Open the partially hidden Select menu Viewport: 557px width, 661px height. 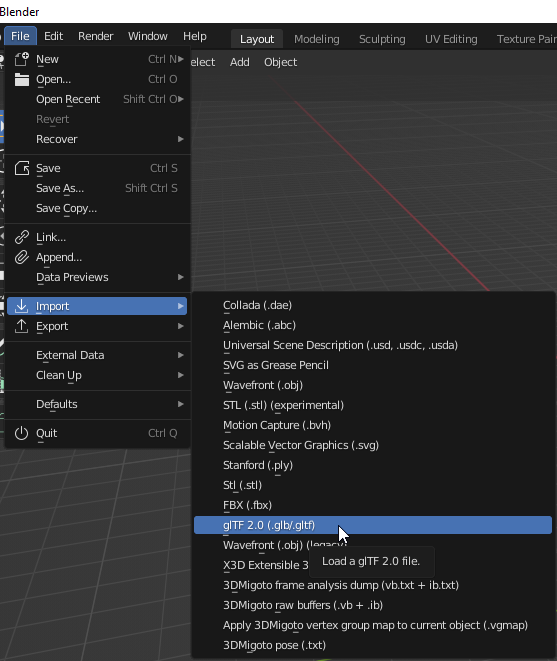(x=203, y=62)
